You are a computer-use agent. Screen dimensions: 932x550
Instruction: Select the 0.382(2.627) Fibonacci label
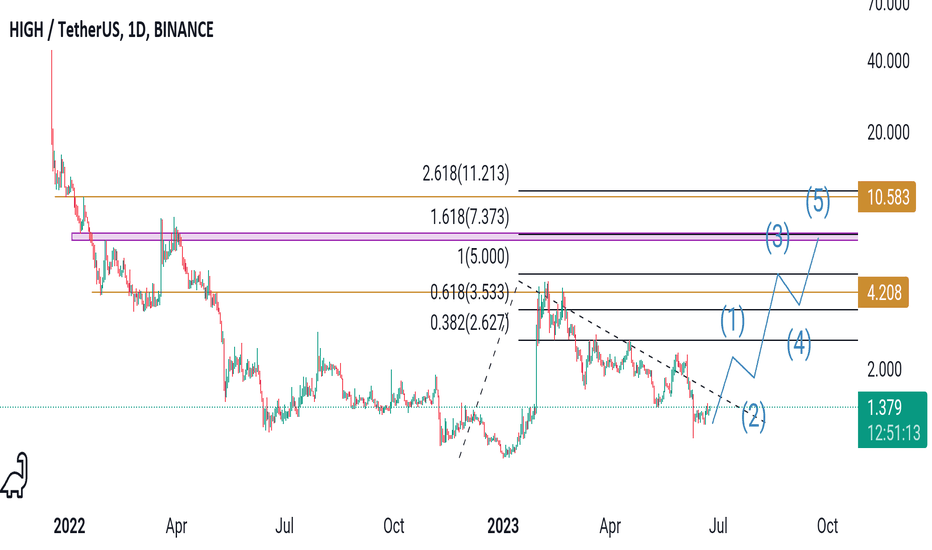(x=470, y=323)
